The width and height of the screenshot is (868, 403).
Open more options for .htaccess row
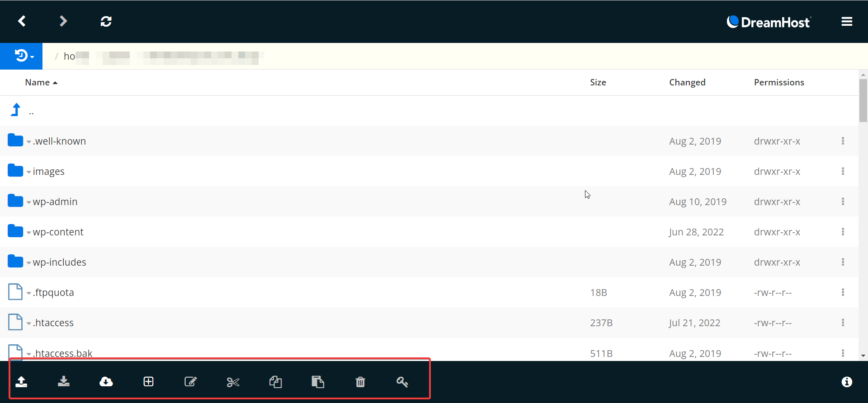(843, 323)
